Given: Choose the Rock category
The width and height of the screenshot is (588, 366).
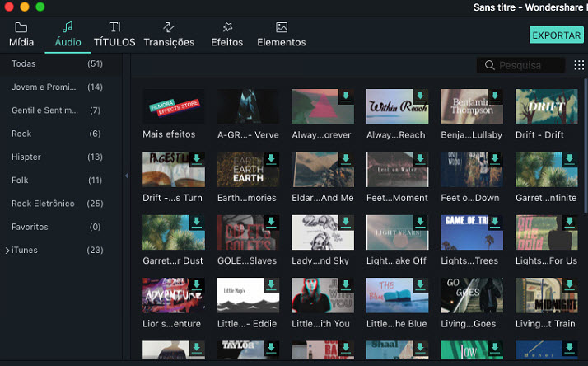Looking at the screenshot, I should (x=60, y=134).
